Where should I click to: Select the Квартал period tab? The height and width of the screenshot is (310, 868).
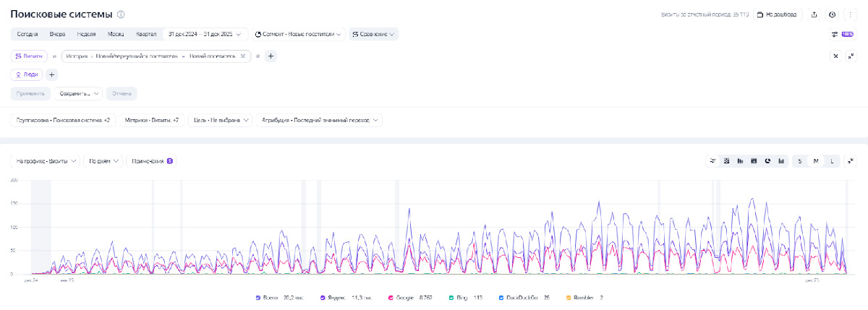(x=146, y=34)
